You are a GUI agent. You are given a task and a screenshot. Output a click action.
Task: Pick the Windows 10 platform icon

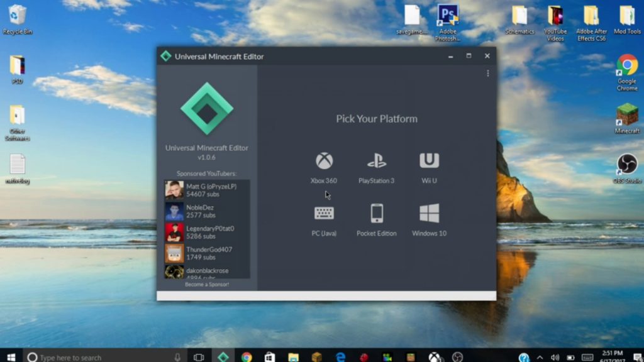click(x=429, y=213)
